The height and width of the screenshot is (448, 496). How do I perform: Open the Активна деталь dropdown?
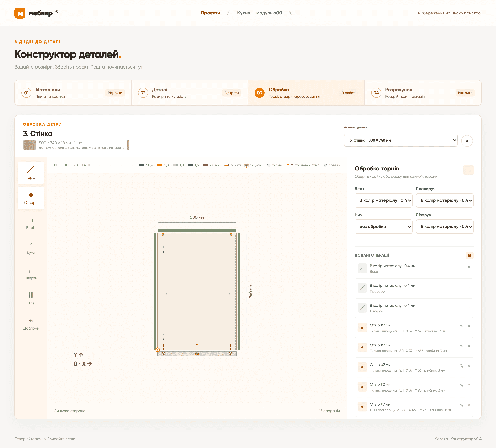(x=401, y=140)
